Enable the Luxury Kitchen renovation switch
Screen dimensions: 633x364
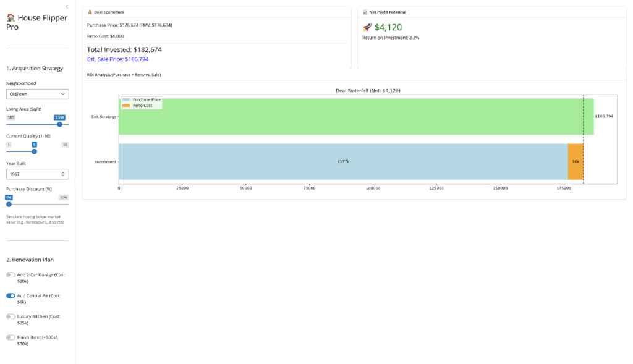[x=11, y=316]
